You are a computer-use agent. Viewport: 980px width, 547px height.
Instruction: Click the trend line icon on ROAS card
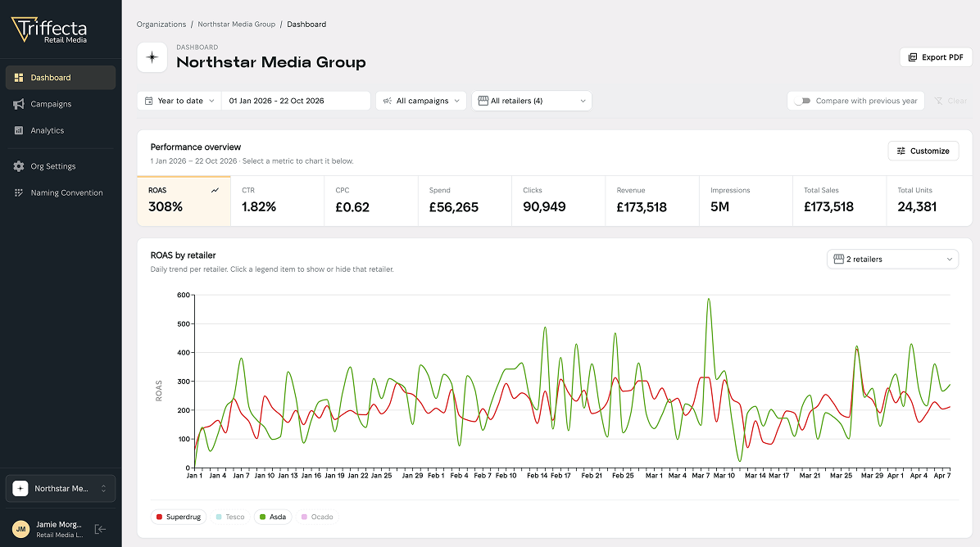point(215,191)
